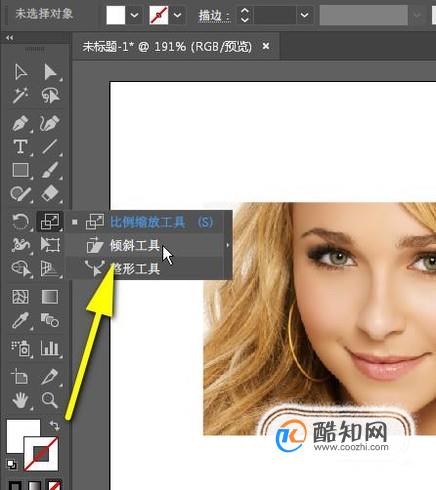Open the fill color dropdown arrow
Image resolution: width=436 pixels, height=490 pixels.
click(134, 15)
